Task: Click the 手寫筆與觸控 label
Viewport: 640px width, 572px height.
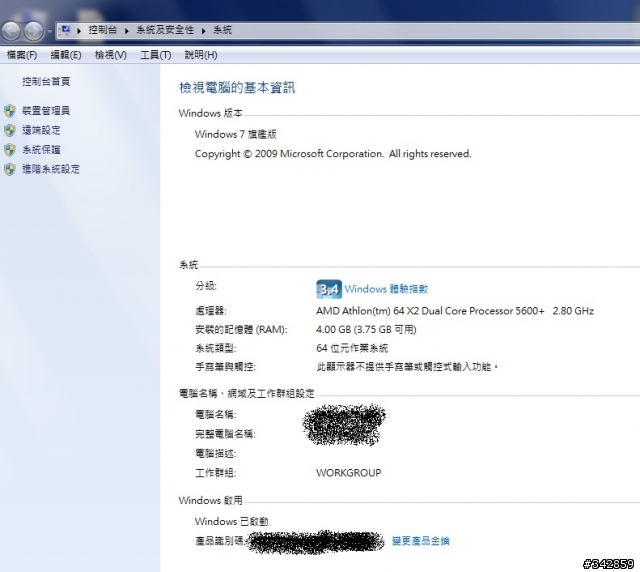Action: click(225, 367)
